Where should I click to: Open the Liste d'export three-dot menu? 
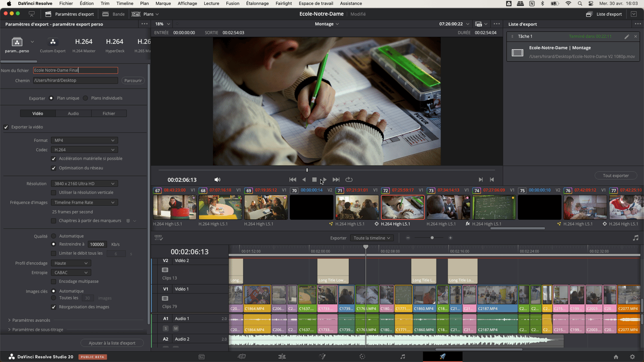pos(638,24)
